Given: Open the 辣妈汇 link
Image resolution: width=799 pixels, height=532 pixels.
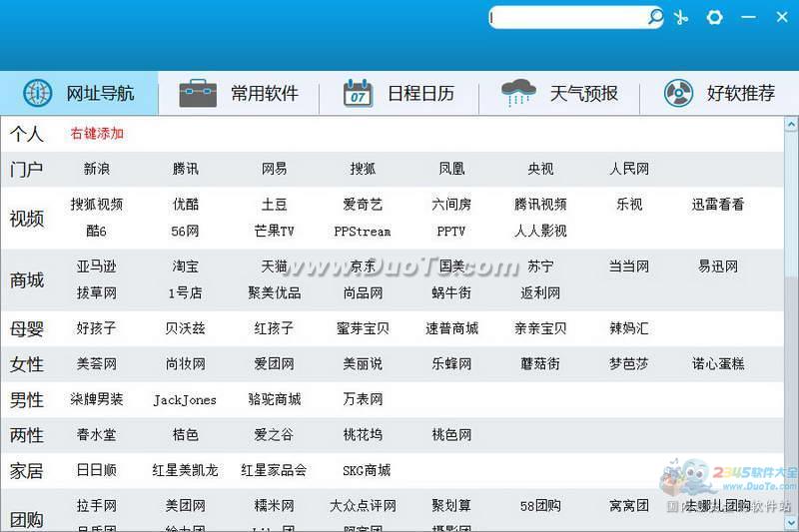Looking at the screenshot, I should click(629, 328).
